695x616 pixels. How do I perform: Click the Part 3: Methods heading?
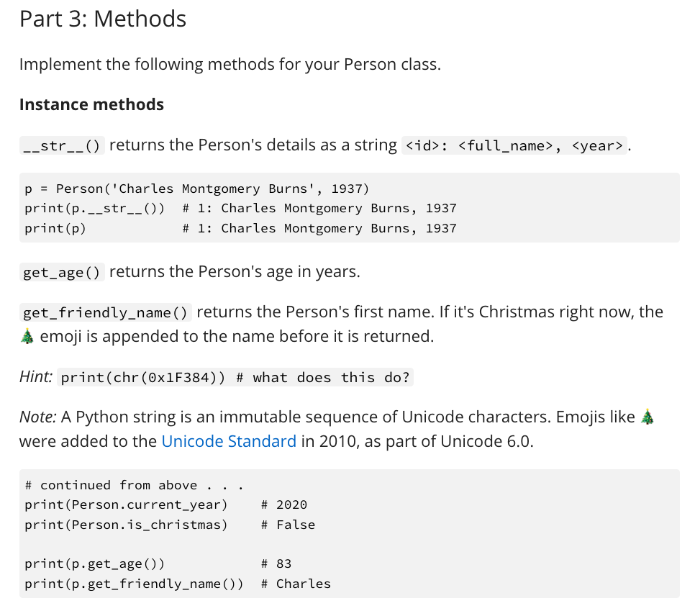click(x=103, y=19)
